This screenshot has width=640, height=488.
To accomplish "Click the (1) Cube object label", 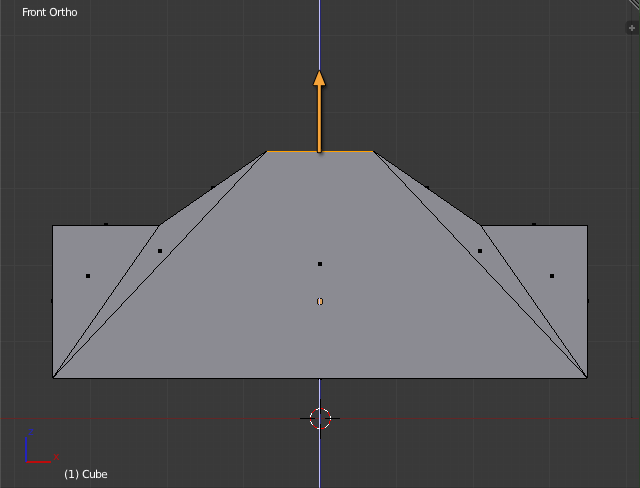I will 85,474.
